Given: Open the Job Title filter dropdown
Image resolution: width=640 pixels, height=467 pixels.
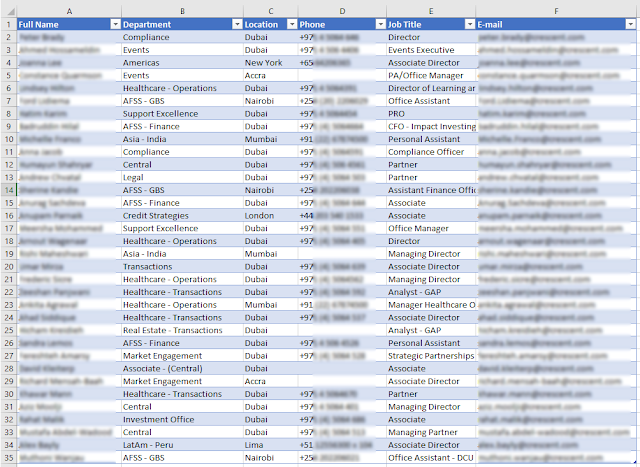Looking at the screenshot, I should [470, 24].
